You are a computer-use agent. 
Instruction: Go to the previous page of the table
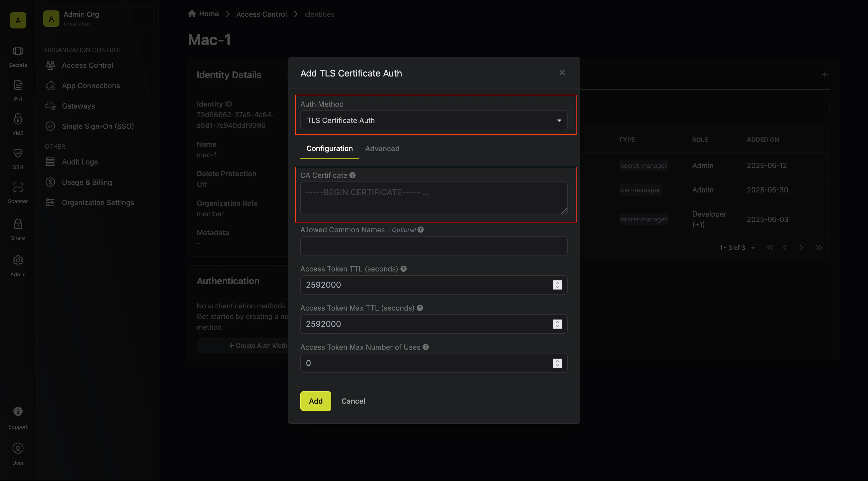click(785, 248)
